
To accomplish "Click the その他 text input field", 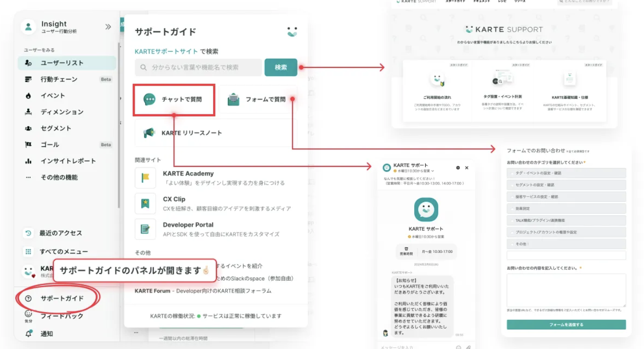I will [566, 255].
